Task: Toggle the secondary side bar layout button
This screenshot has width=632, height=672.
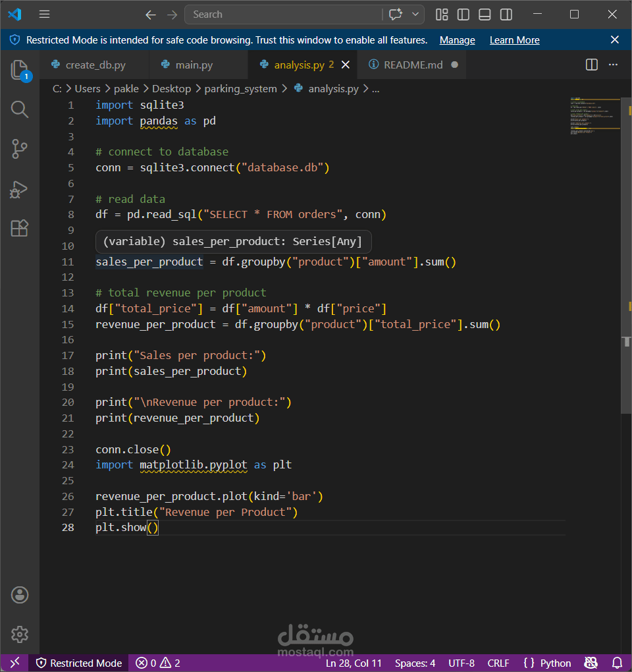Action: (506, 14)
